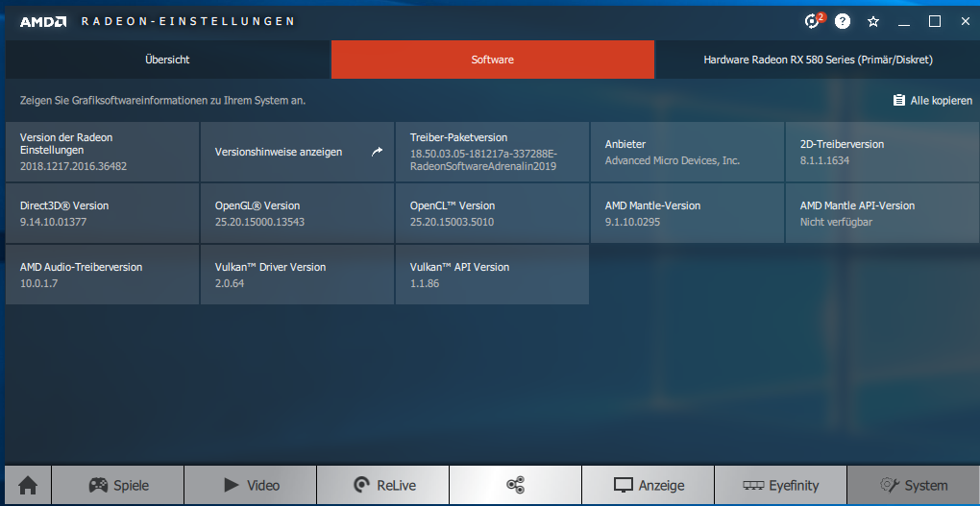This screenshot has width=980, height=506.
Task: Click the Vulkan Driver Version value 2.0.64
Action: point(230,283)
